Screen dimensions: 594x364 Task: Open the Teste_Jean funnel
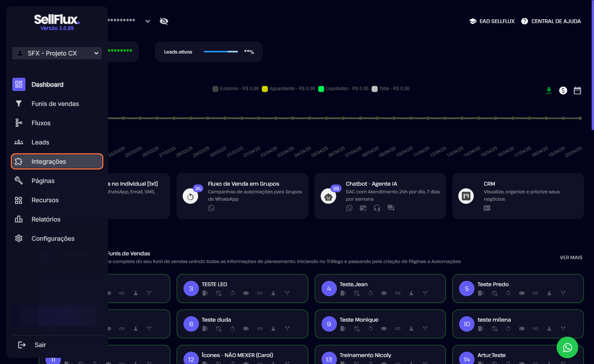380,289
